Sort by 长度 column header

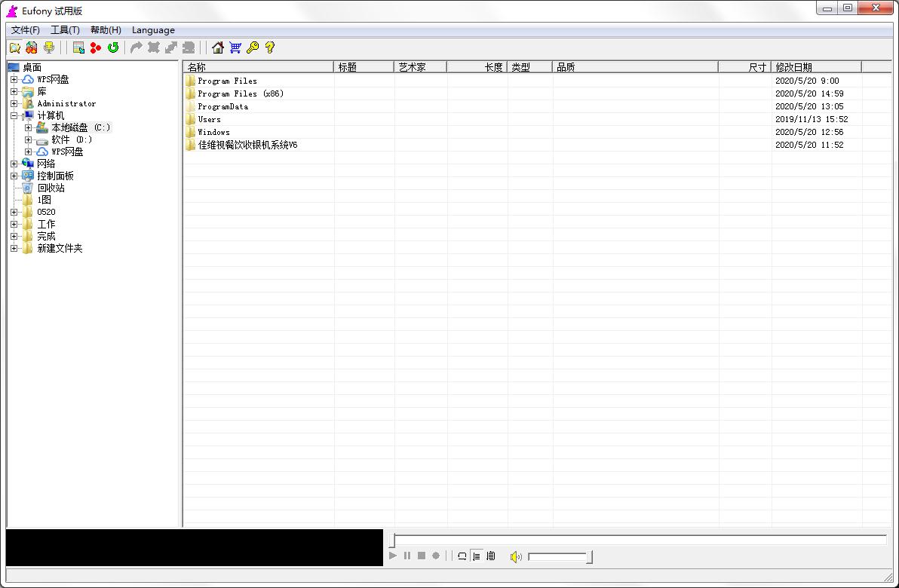click(477, 67)
